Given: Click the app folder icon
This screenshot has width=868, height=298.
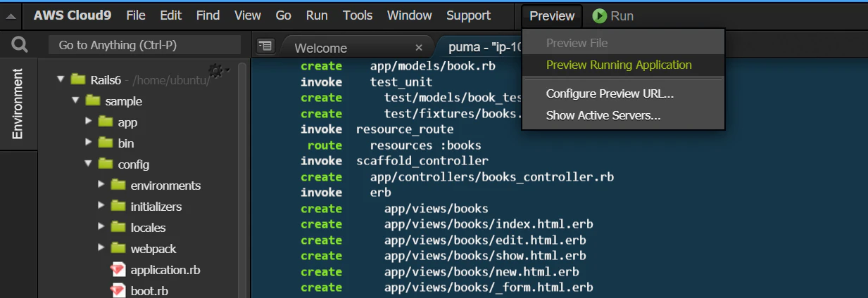Looking at the screenshot, I should tap(106, 122).
